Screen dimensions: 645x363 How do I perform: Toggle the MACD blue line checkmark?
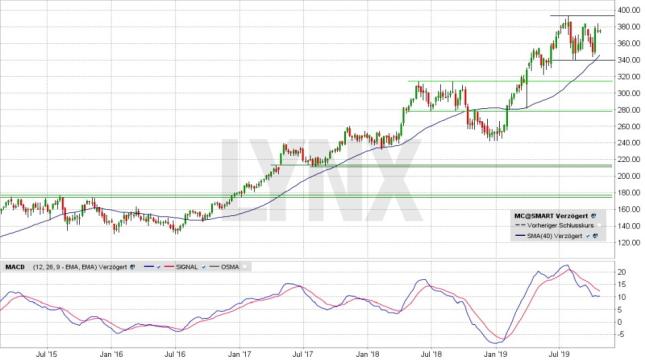(158, 267)
